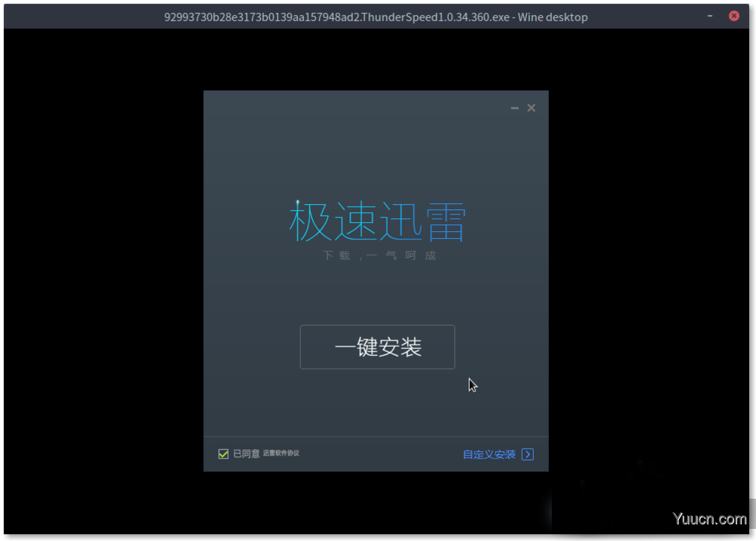Click the 一键安装 one-click install button
756x541 pixels.
click(x=377, y=347)
